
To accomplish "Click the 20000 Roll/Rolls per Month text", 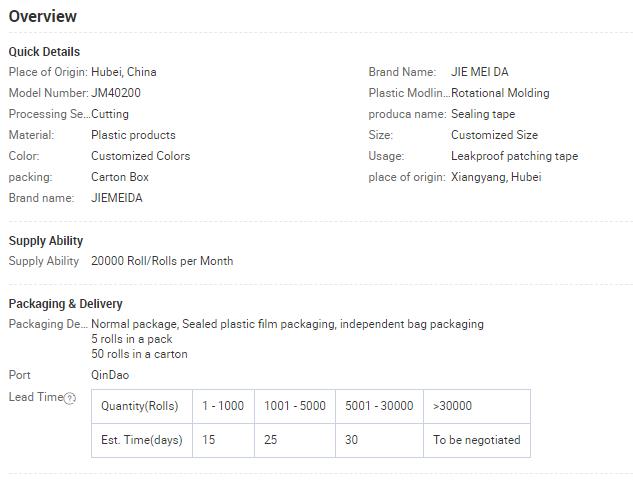I will [162, 261].
